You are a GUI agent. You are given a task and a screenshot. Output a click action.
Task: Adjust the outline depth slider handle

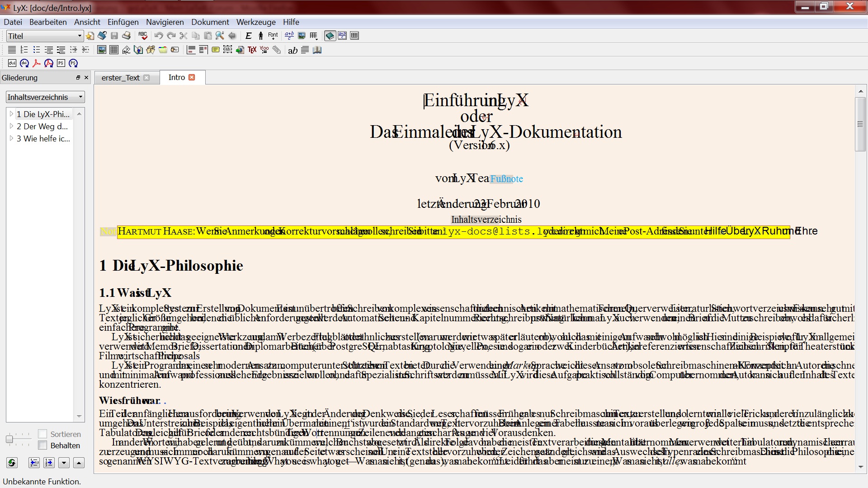click(x=9, y=439)
